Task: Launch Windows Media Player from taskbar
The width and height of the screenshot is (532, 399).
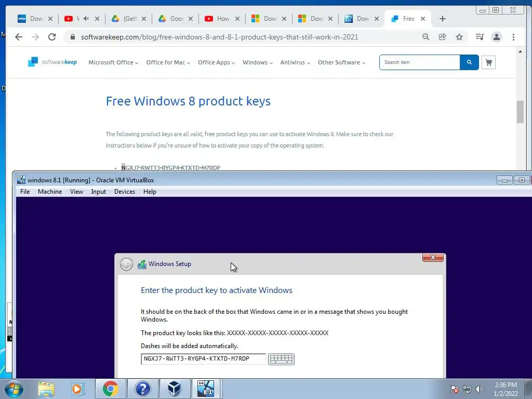Action: tap(77, 389)
